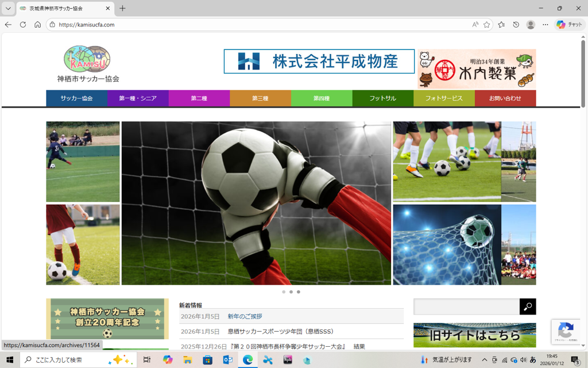Open the 新年のご挨拶 news link

click(245, 316)
